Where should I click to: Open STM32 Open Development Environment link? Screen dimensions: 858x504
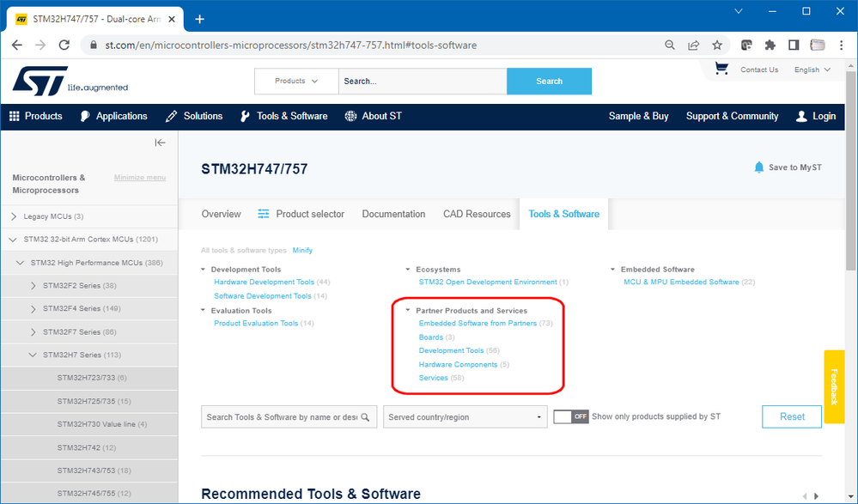point(488,282)
